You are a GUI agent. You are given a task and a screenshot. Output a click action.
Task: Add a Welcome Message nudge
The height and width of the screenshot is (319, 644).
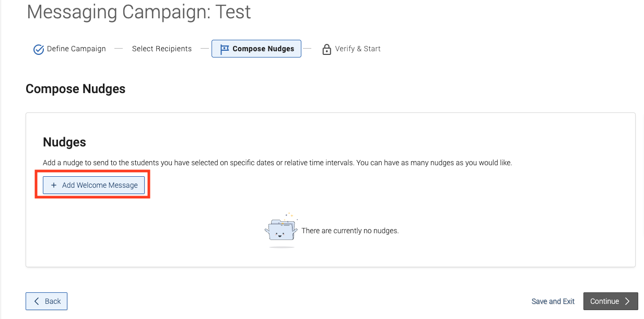point(93,185)
